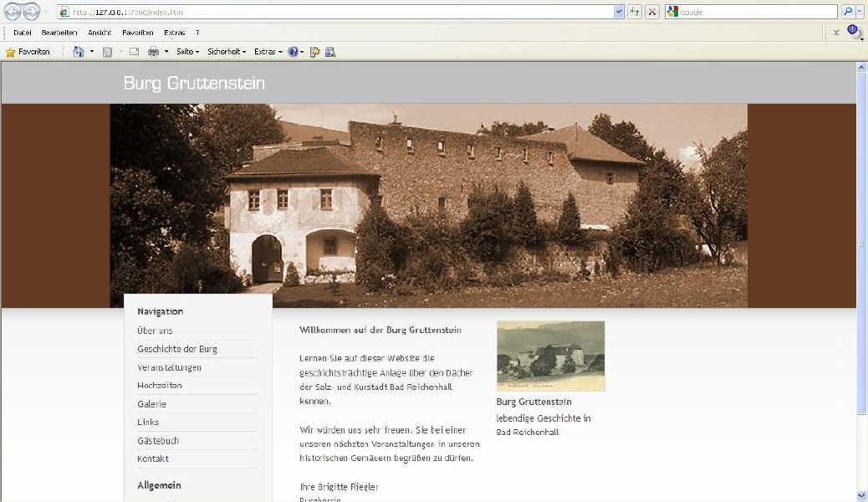
Task: Open the Extras command bar dropdown
Action: coord(268,52)
